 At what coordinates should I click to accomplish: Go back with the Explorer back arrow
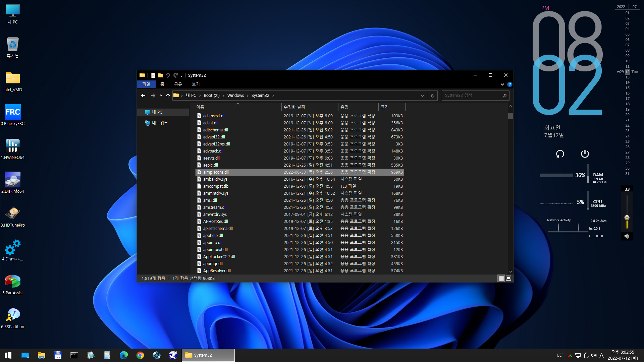[x=143, y=96]
